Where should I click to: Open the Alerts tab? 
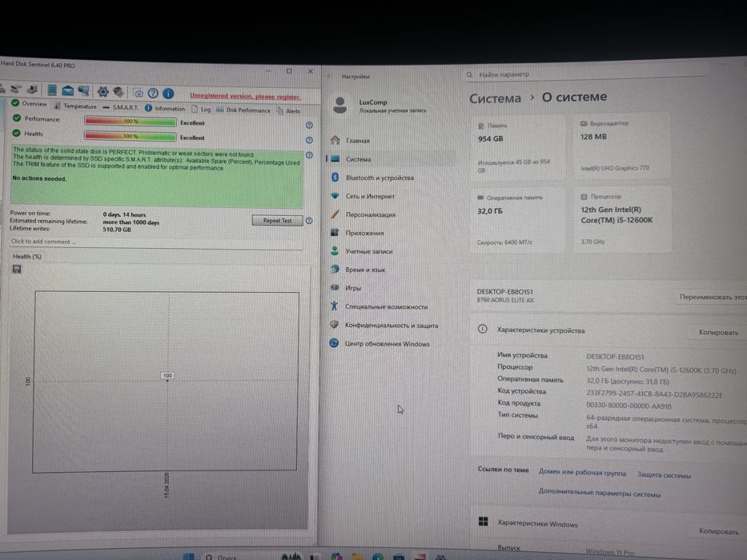(x=289, y=111)
